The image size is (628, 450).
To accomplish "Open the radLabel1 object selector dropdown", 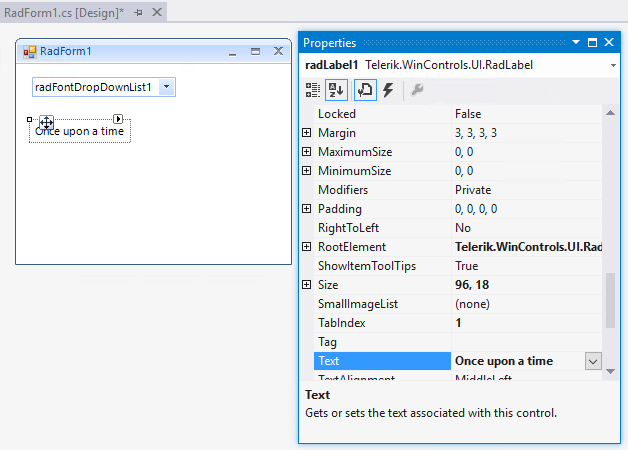I will point(613,65).
